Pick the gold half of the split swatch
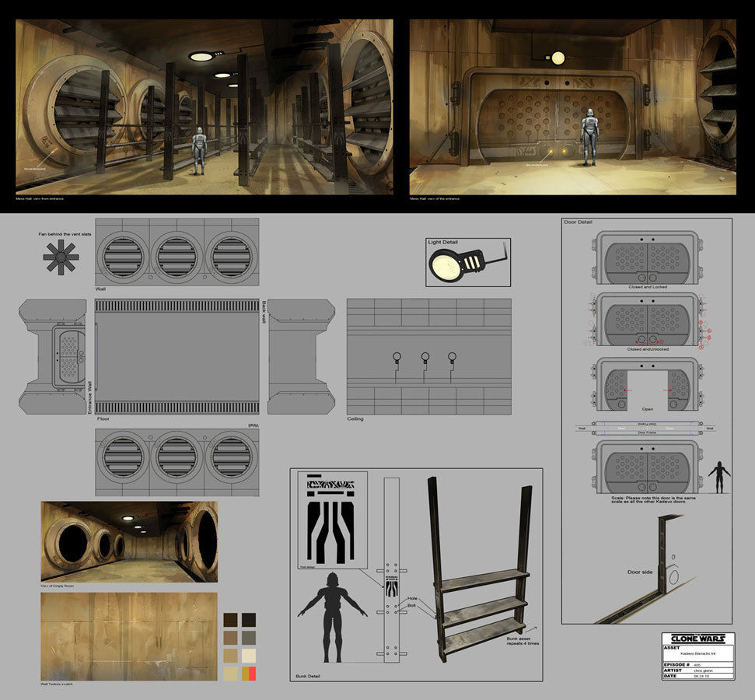This screenshot has height=700, width=755. pyautogui.click(x=245, y=674)
